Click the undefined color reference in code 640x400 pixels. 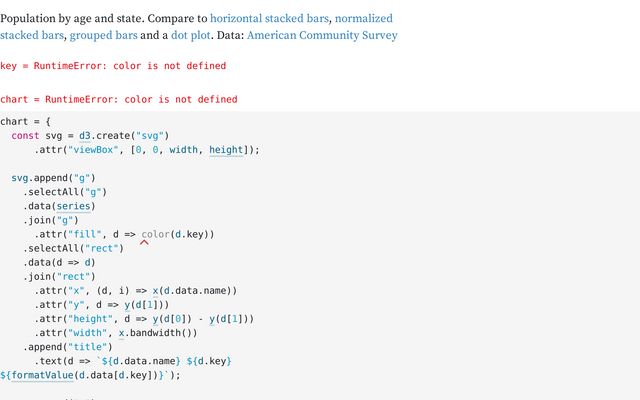pos(156,234)
